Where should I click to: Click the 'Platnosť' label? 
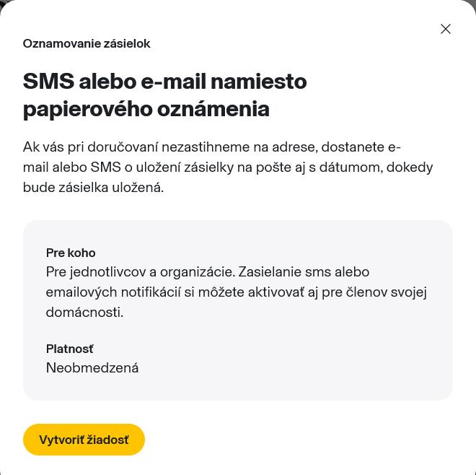[x=70, y=349]
